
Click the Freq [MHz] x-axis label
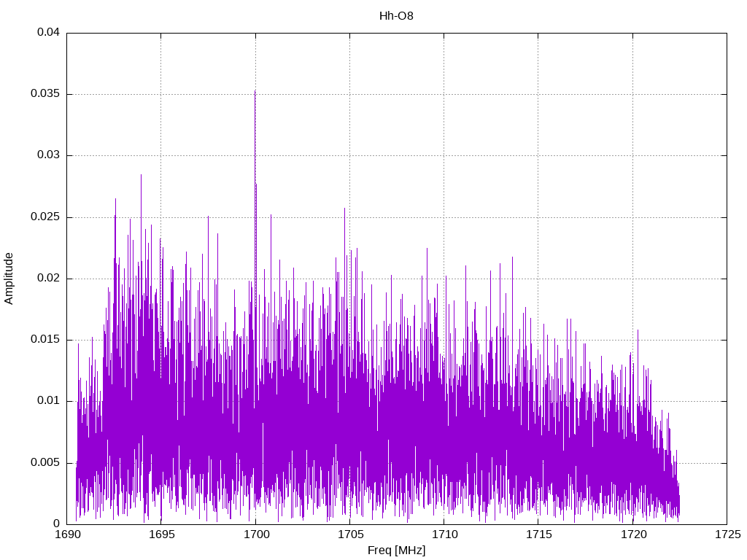click(396, 551)
